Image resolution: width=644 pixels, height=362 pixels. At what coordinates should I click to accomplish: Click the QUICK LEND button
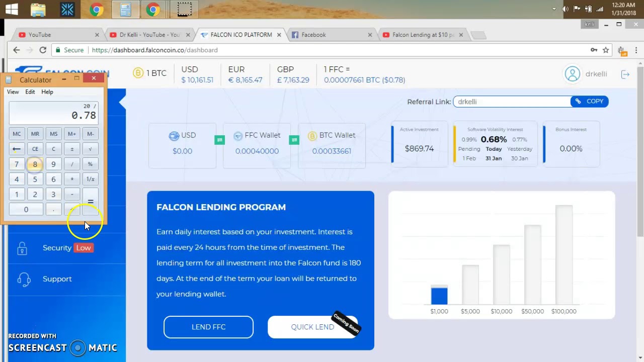pyautogui.click(x=312, y=327)
